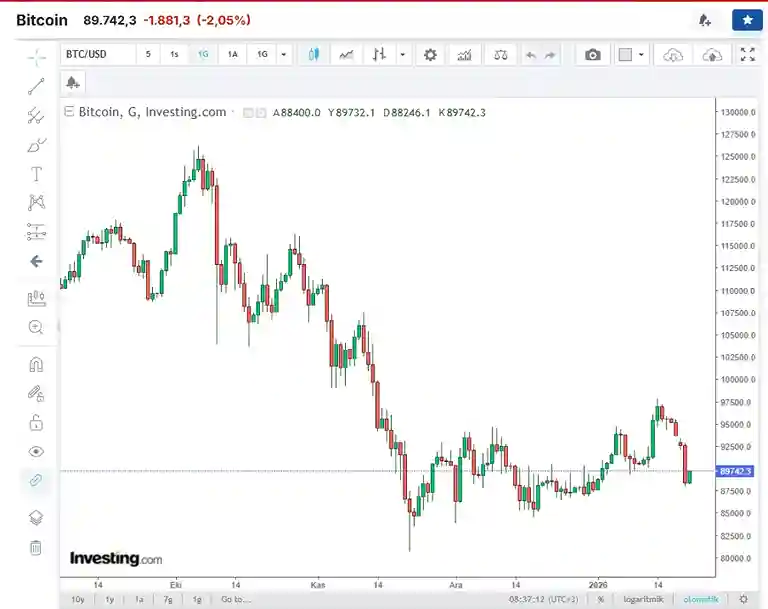Click the BTC/USD symbol input field

coord(97,55)
